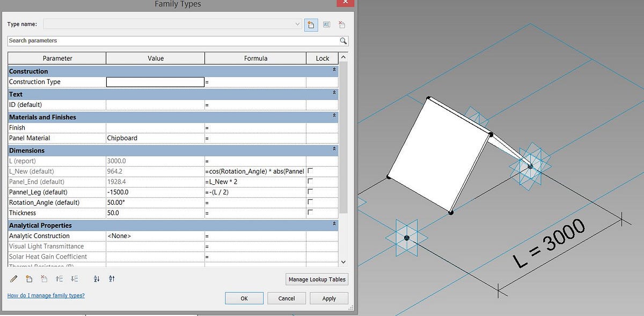
Task: Click the Edit Parameter pencil icon
Action: click(x=14, y=279)
